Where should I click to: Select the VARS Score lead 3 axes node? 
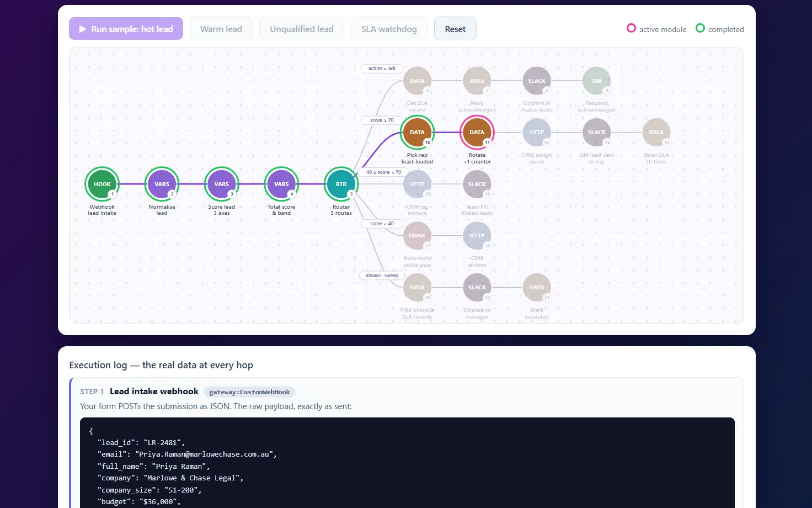222,184
